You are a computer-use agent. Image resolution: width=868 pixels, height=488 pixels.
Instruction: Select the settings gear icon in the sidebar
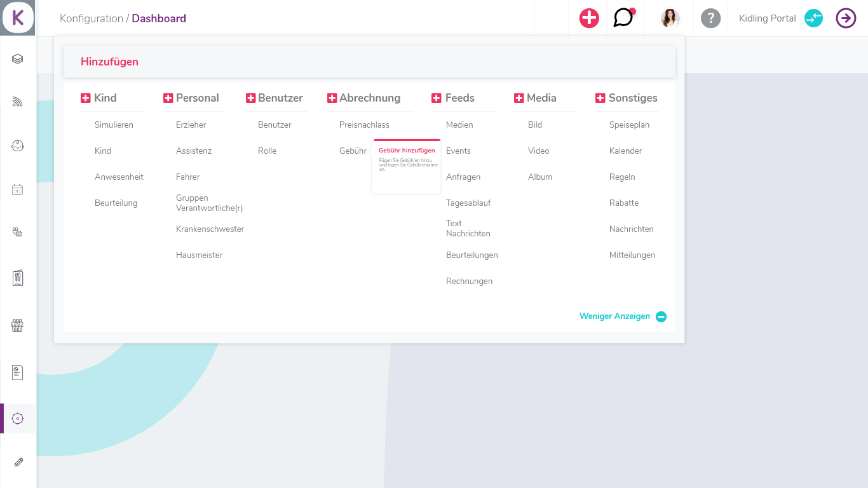click(x=17, y=418)
